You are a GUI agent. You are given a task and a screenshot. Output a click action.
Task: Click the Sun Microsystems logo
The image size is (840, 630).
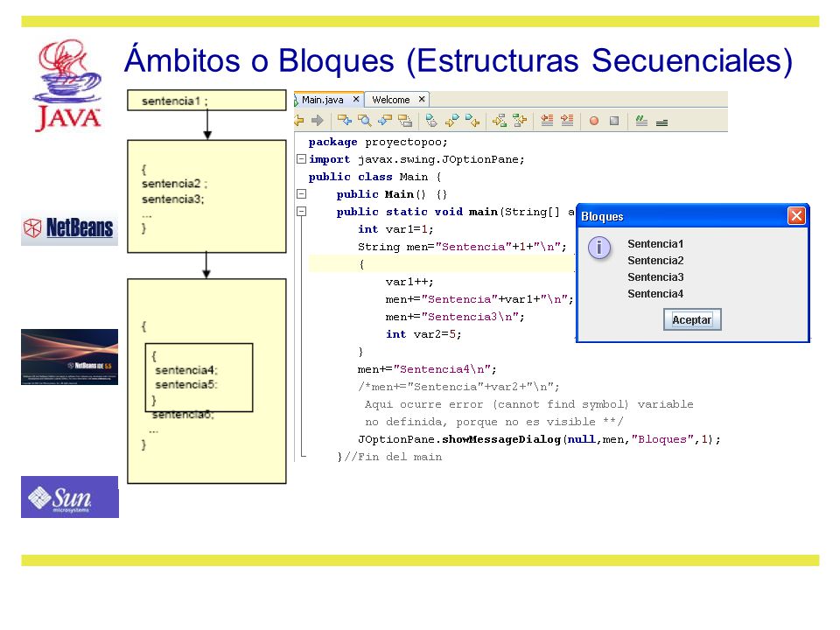(70, 497)
